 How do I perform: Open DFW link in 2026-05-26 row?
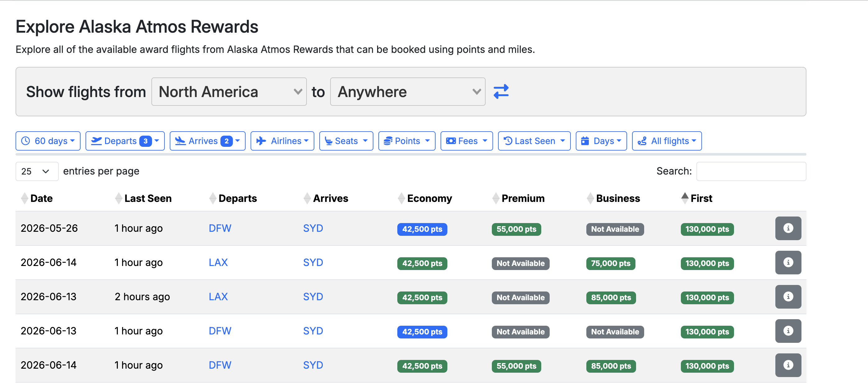(220, 228)
